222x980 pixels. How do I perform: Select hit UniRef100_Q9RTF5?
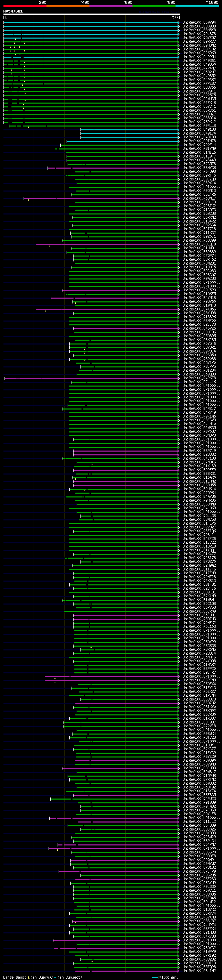199,175
